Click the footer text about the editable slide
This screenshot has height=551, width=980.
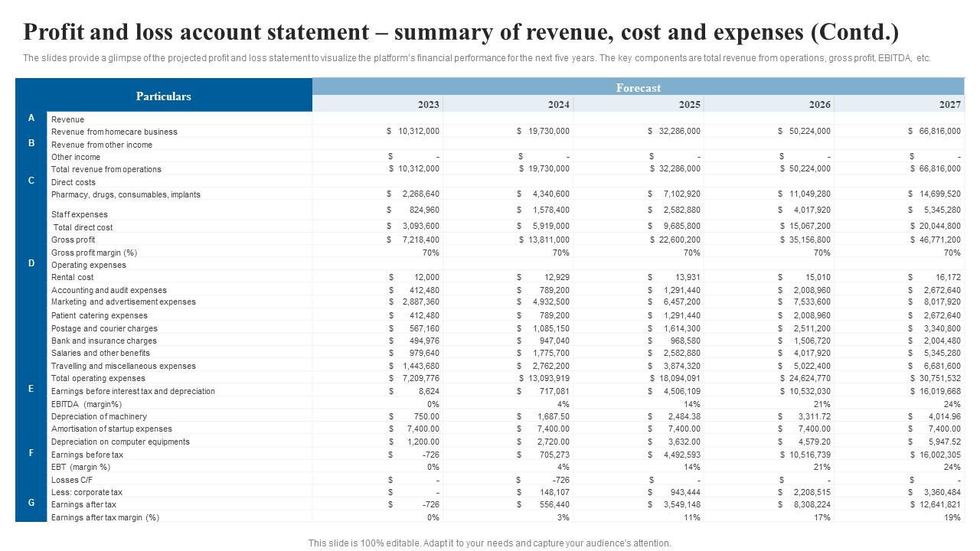click(490, 543)
